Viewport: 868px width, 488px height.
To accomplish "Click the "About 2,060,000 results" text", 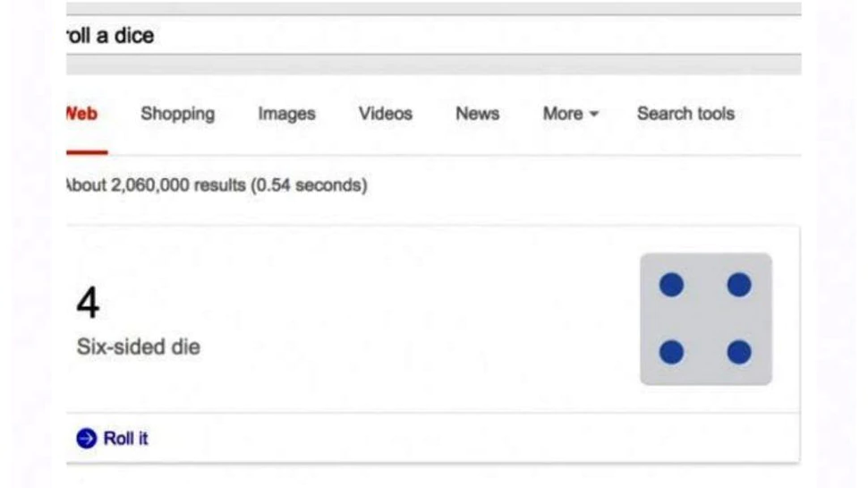I will (217, 186).
